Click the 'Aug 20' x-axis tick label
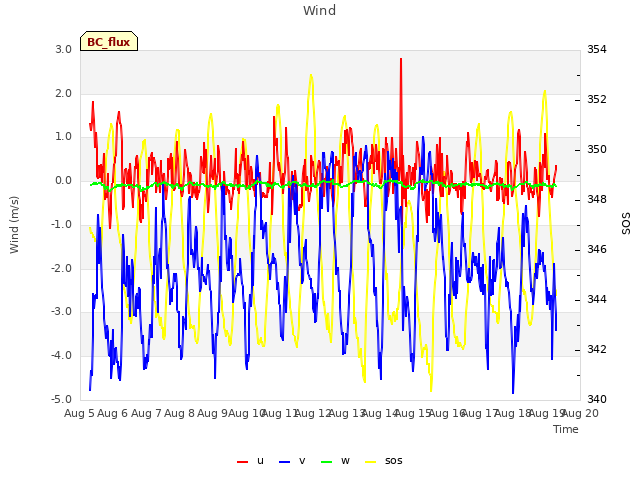 [x=581, y=413]
